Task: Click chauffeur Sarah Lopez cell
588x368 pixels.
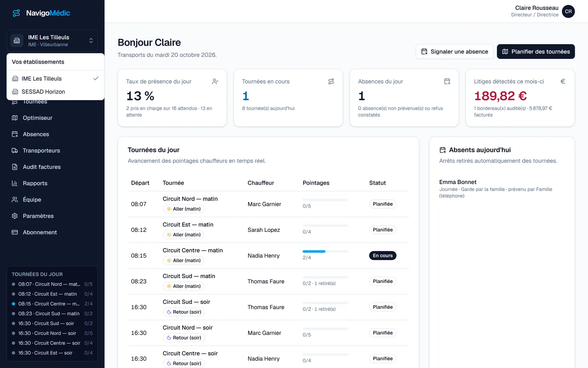Action: coord(264,230)
